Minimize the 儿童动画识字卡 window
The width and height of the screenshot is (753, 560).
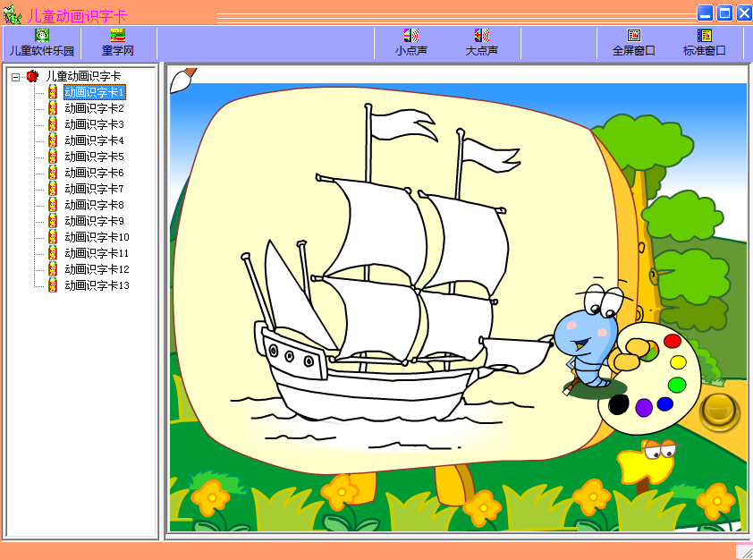705,13
